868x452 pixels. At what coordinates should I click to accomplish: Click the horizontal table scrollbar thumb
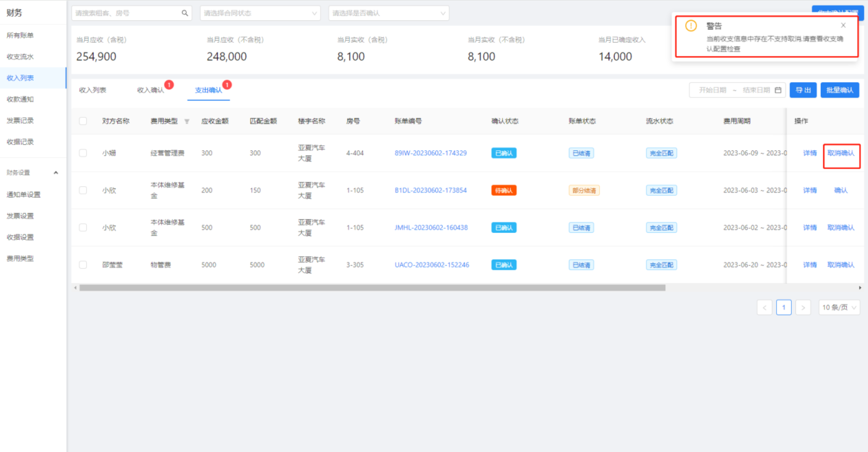pyautogui.click(x=372, y=287)
